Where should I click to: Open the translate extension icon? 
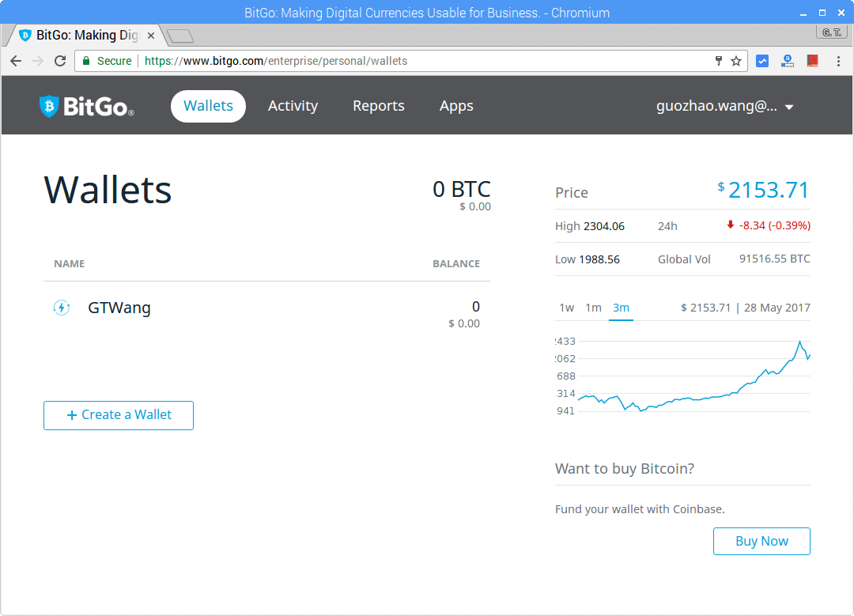coord(788,60)
